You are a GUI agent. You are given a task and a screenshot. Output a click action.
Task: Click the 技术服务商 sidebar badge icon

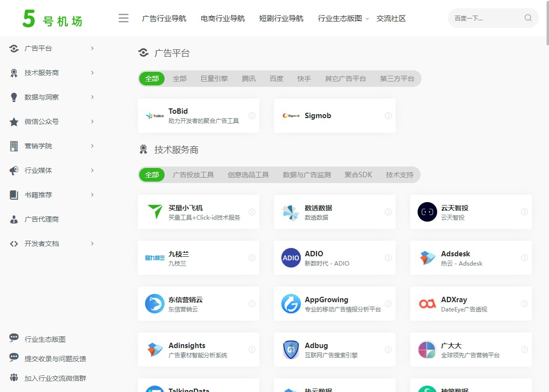tap(14, 73)
